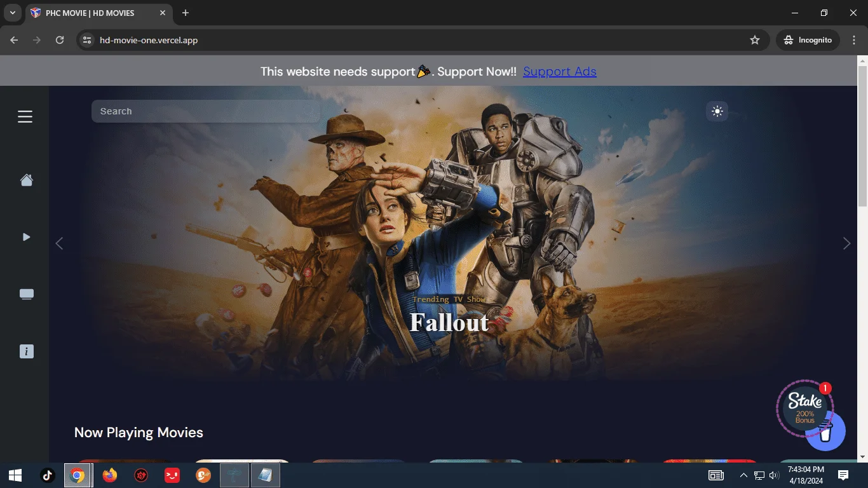Open the Chrome three-dot menu
This screenshot has height=488, width=868.
[x=853, y=40]
